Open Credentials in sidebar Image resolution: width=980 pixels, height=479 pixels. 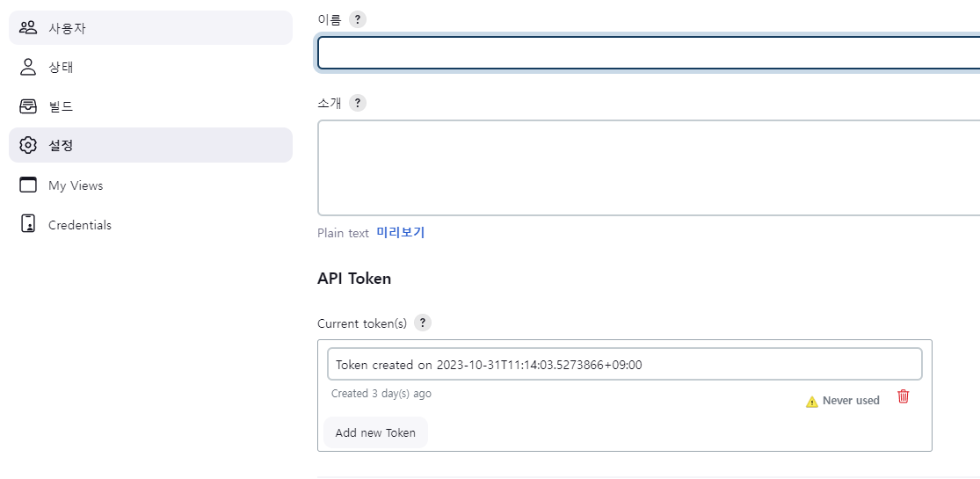(x=150, y=224)
